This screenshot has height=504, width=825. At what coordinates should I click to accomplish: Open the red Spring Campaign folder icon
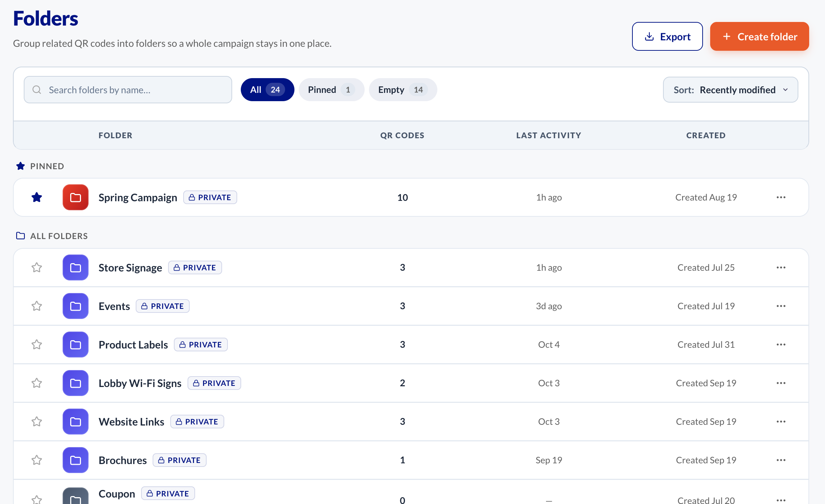point(76,197)
